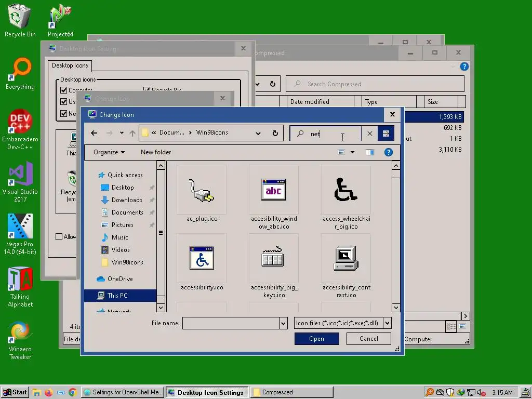Open Visual Studio 2017 desktop shortcut

20,182
